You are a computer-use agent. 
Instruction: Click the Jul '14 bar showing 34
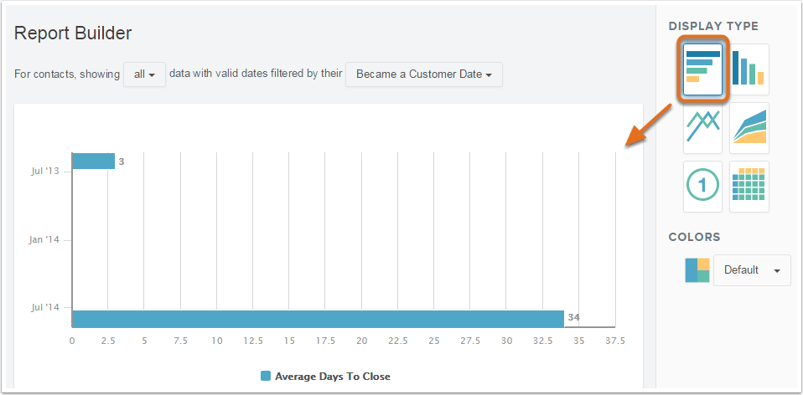[x=318, y=319]
